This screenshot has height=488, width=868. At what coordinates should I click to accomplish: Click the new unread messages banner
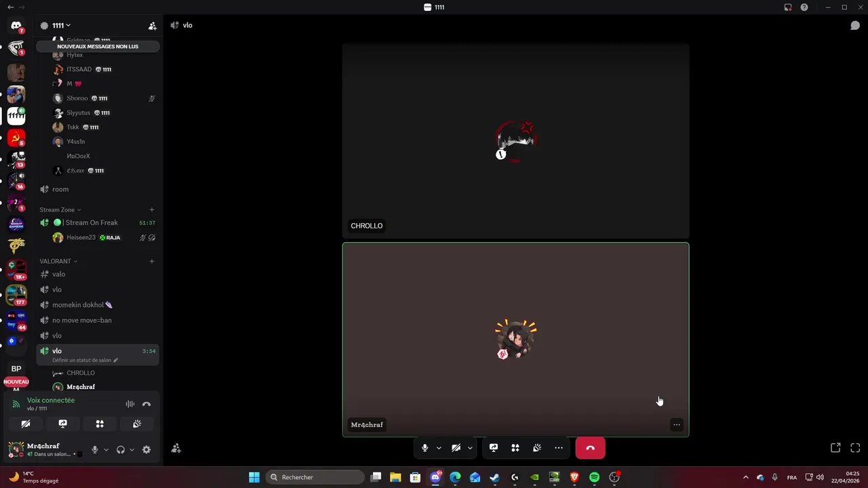coord(98,46)
